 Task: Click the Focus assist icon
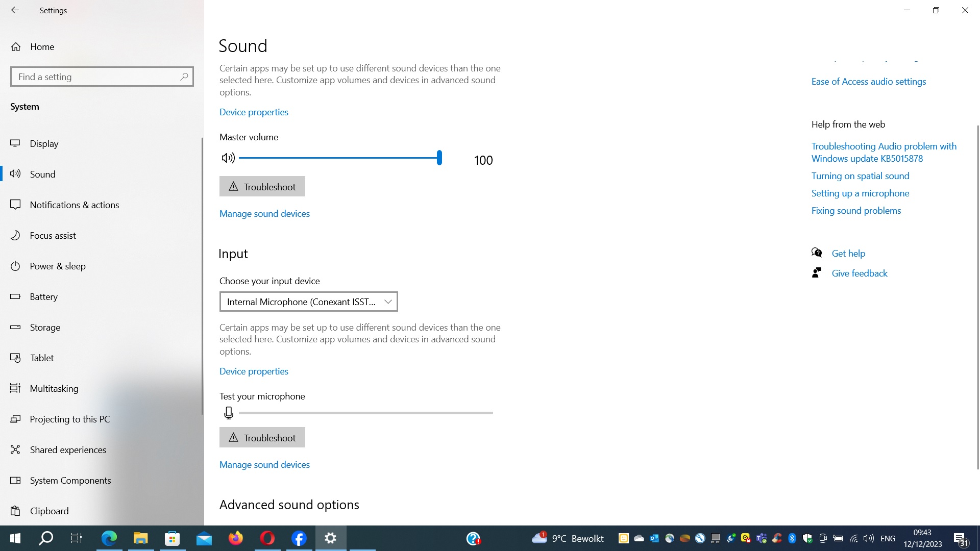(16, 235)
